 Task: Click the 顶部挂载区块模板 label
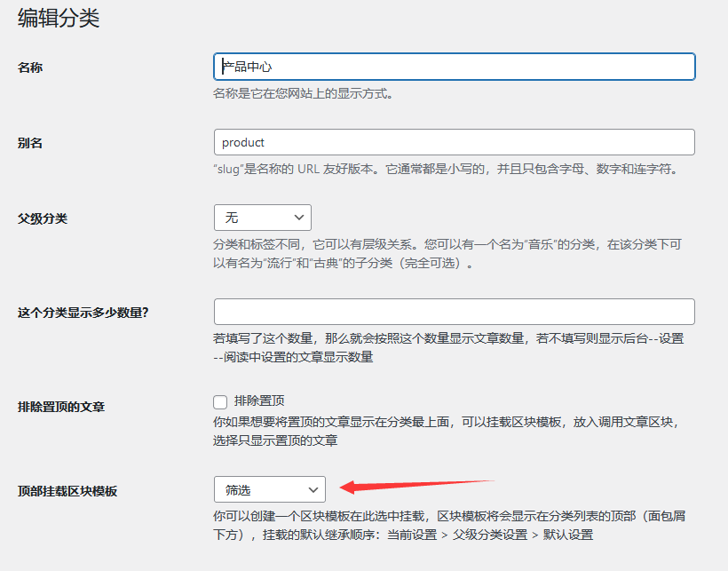(69, 489)
